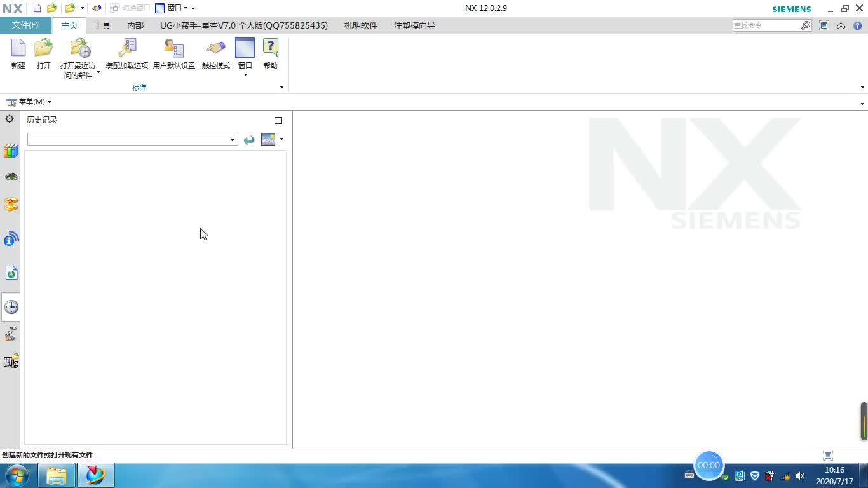This screenshot has height=488, width=868.
Task: Open the UG小帮手-星空V7.0 tab
Action: tap(244, 25)
